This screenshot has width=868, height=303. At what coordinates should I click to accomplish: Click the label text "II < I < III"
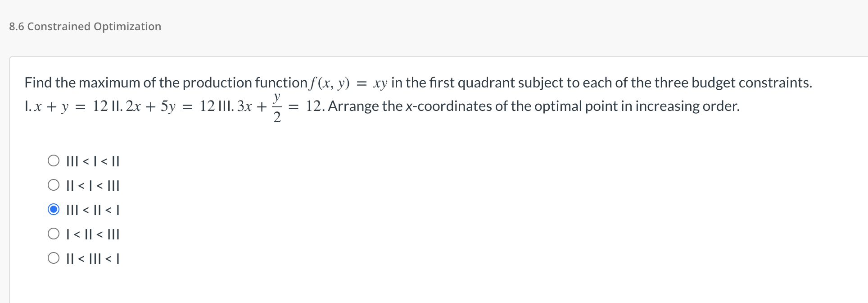pos(92,185)
